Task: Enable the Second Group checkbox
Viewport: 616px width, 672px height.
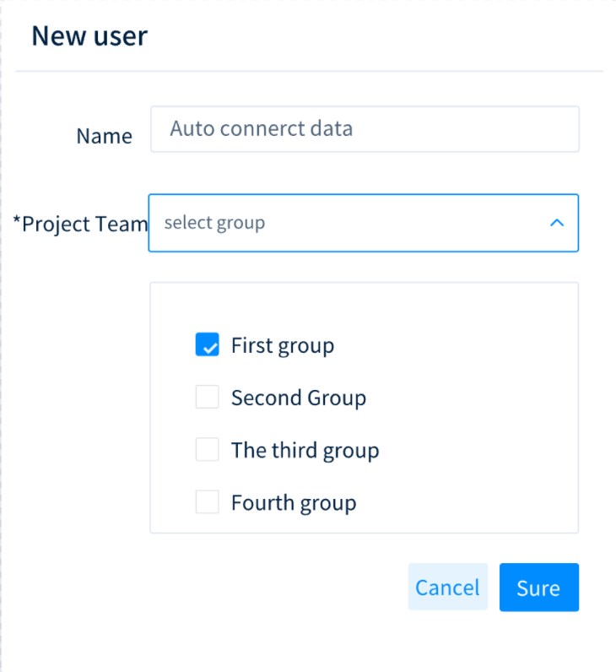Action: (208, 397)
